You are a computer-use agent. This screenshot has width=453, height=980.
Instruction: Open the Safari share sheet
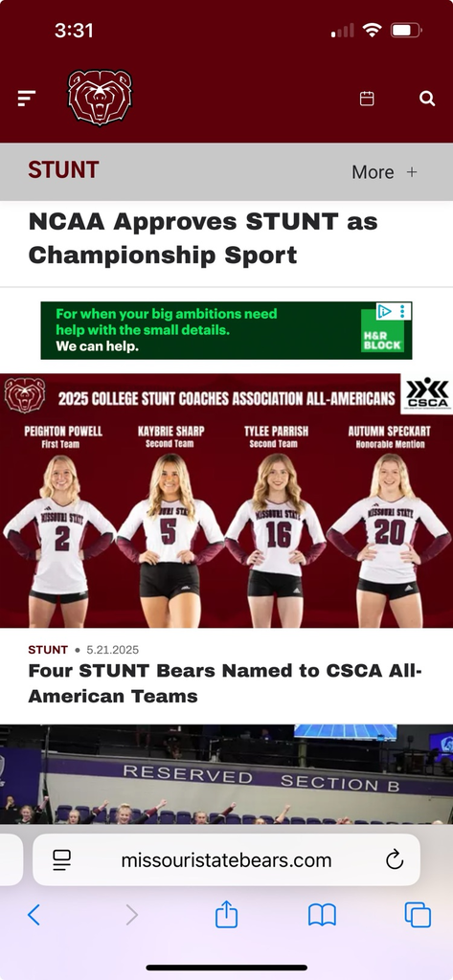pyautogui.click(x=226, y=914)
